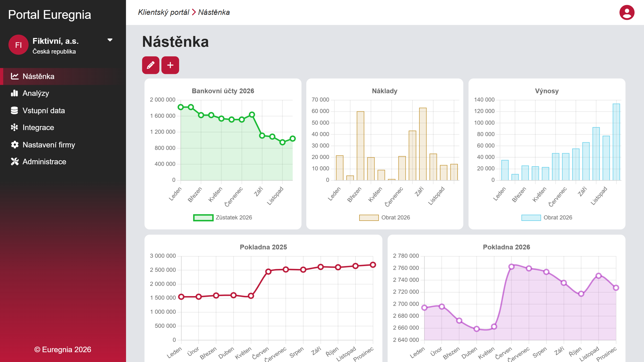Click the Zůstatek 2026 legend label
The height and width of the screenshot is (362, 644).
[234, 218]
